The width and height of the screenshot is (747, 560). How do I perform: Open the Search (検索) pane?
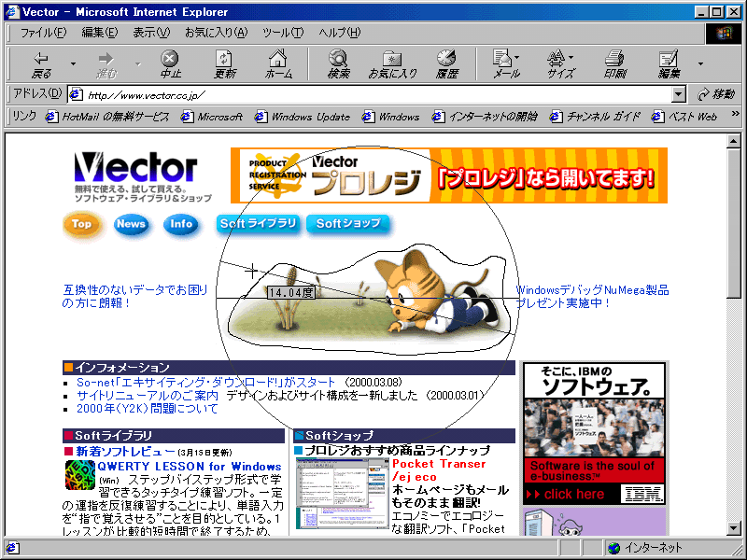coord(338,64)
